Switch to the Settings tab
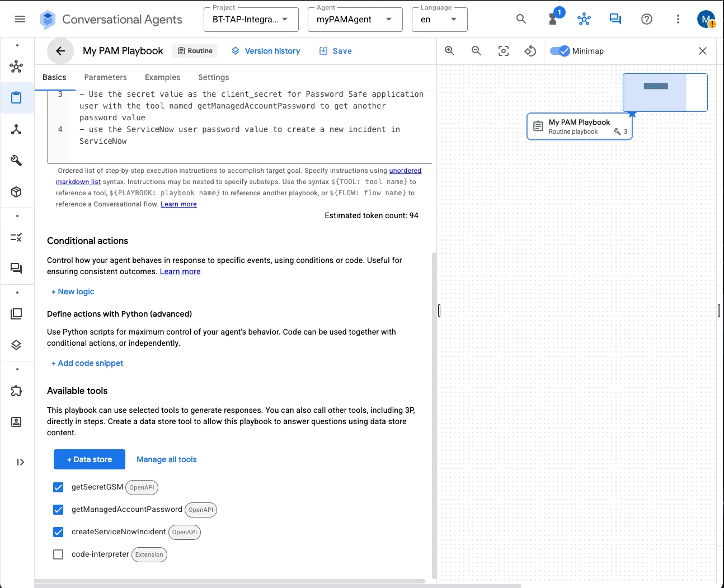 tap(214, 77)
